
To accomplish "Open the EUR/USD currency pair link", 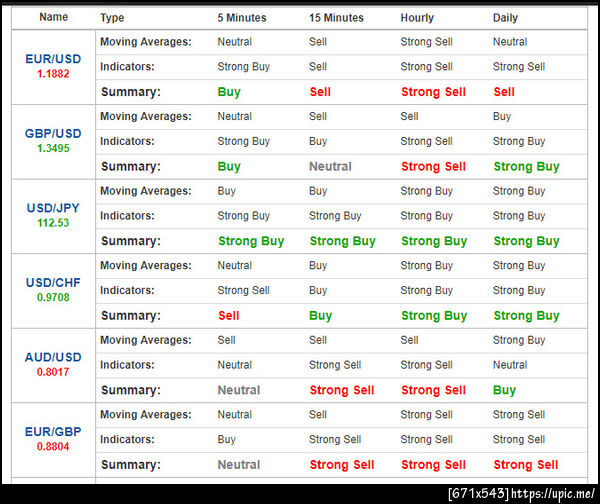I will [53, 59].
